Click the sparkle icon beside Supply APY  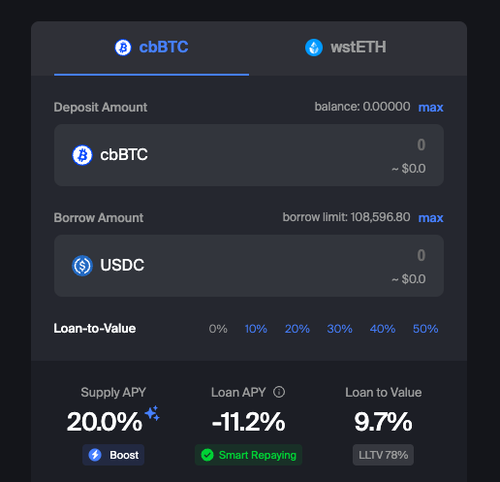point(152,413)
